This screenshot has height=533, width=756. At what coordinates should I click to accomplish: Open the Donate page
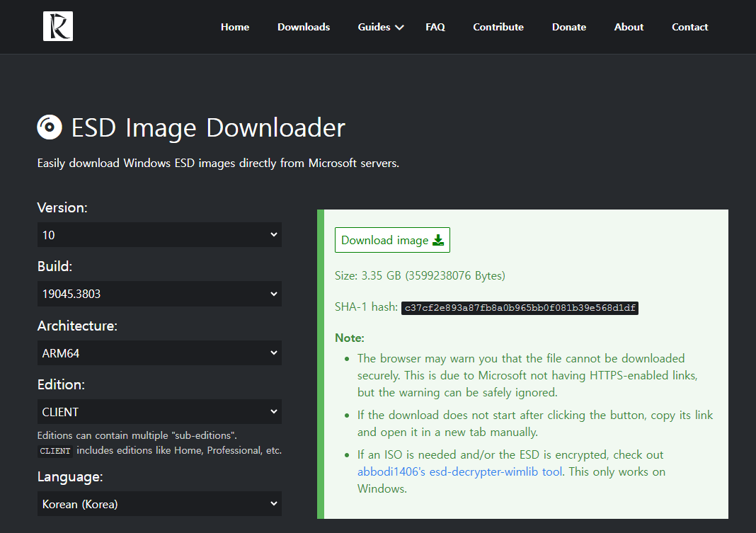tap(569, 27)
